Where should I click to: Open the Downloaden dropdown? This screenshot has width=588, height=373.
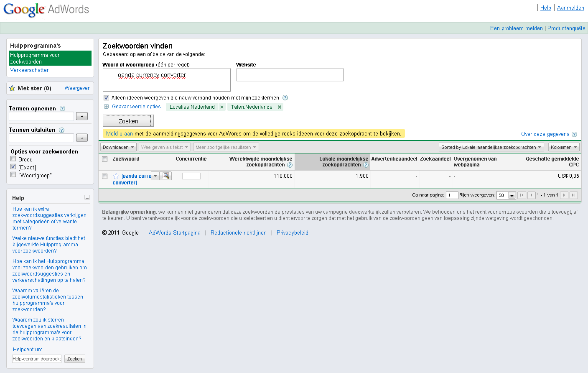(118, 147)
